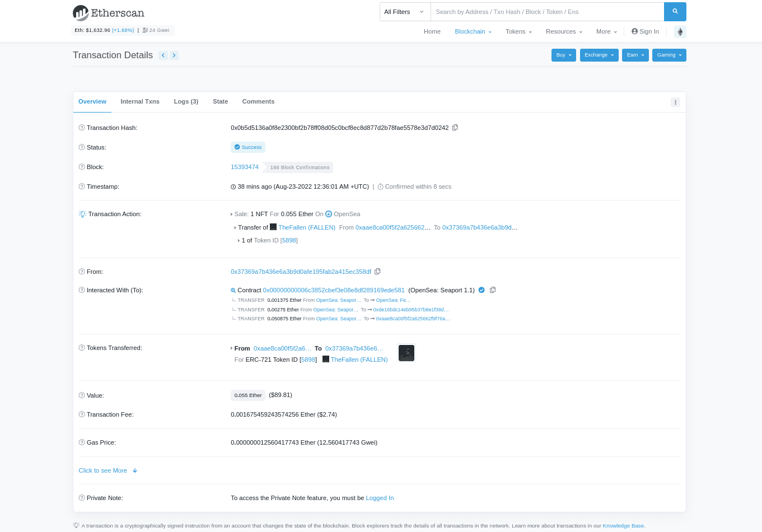Switch to the State tab
762x532 pixels.
pyautogui.click(x=221, y=101)
